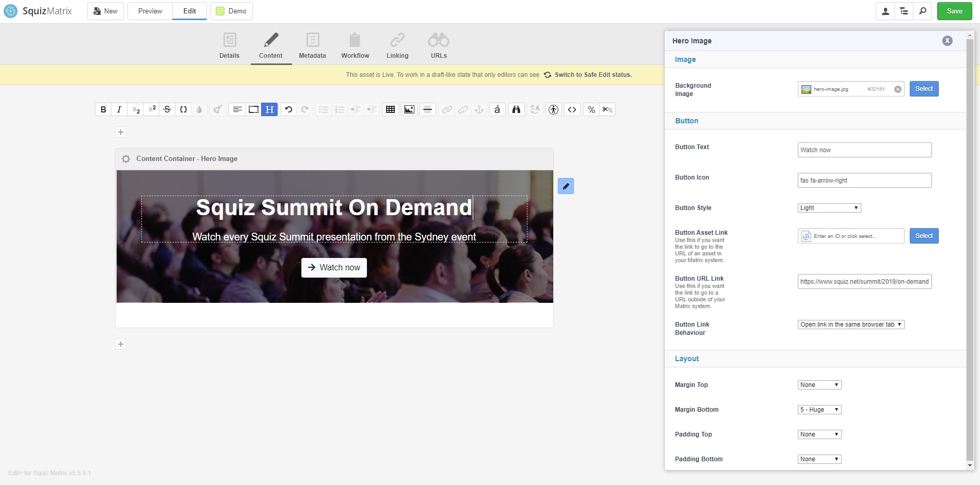The width and height of the screenshot is (980, 485).
Task: Open the search magnifier in header
Action: click(923, 11)
